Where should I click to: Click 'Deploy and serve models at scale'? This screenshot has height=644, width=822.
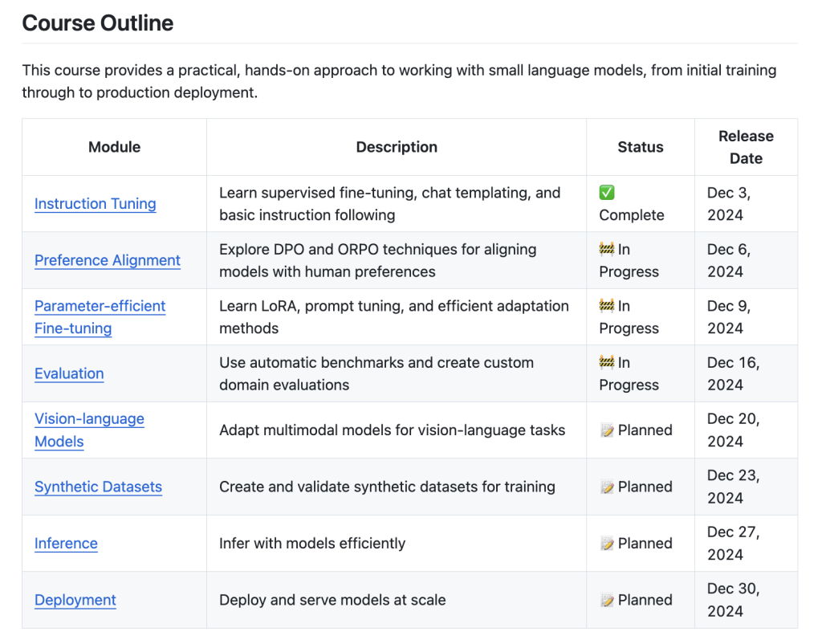(x=332, y=600)
